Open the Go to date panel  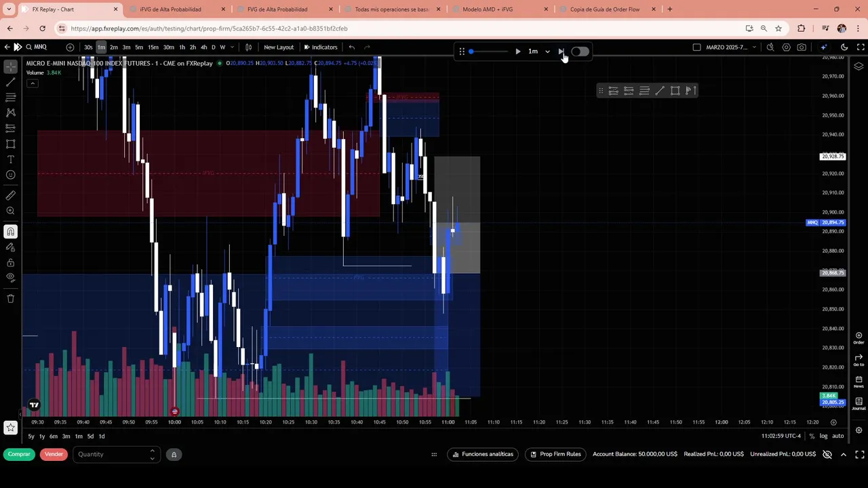(859, 360)
